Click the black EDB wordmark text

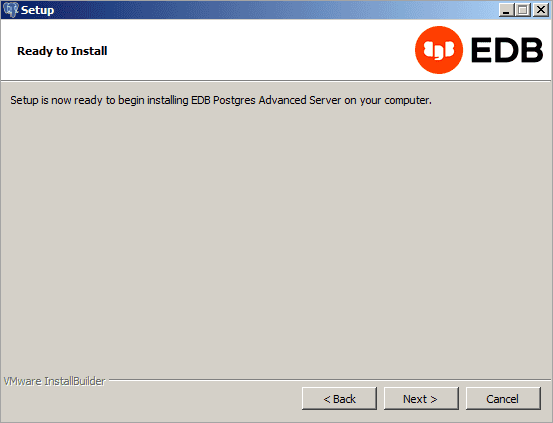click(x=507, y=50)
